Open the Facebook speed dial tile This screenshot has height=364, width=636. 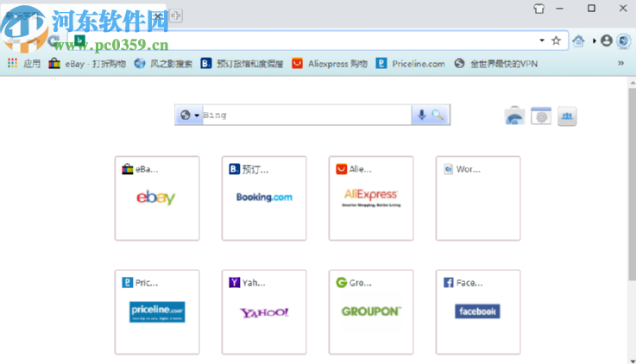pos(478,312)
